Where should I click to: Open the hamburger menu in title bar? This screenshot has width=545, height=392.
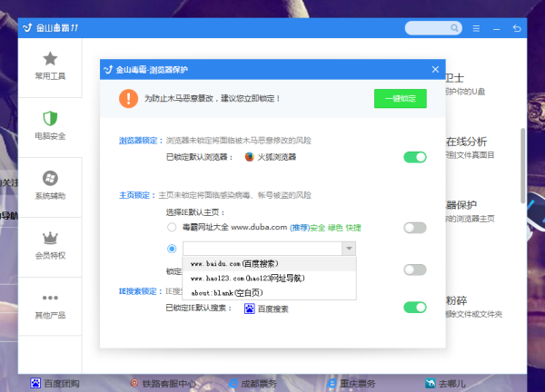(476, 28)
